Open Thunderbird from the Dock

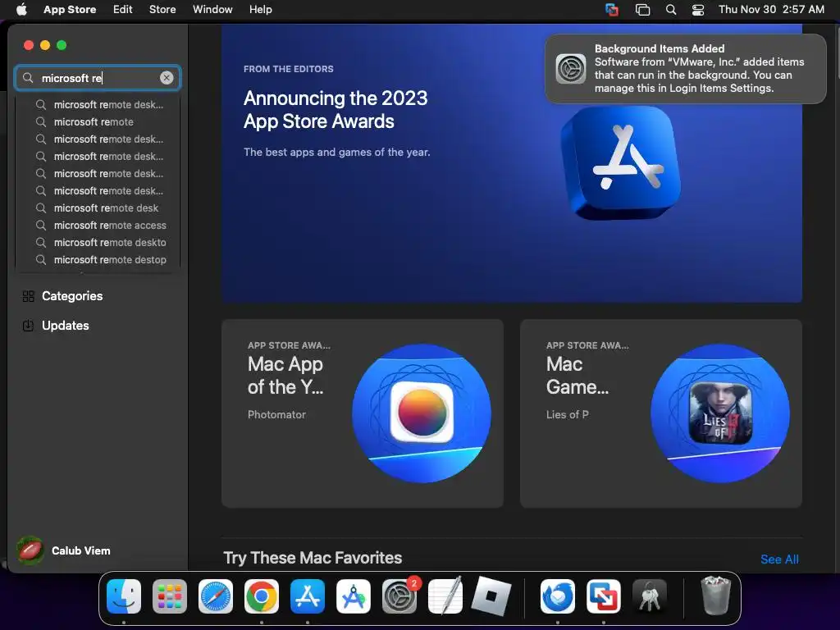pos(558,596)
